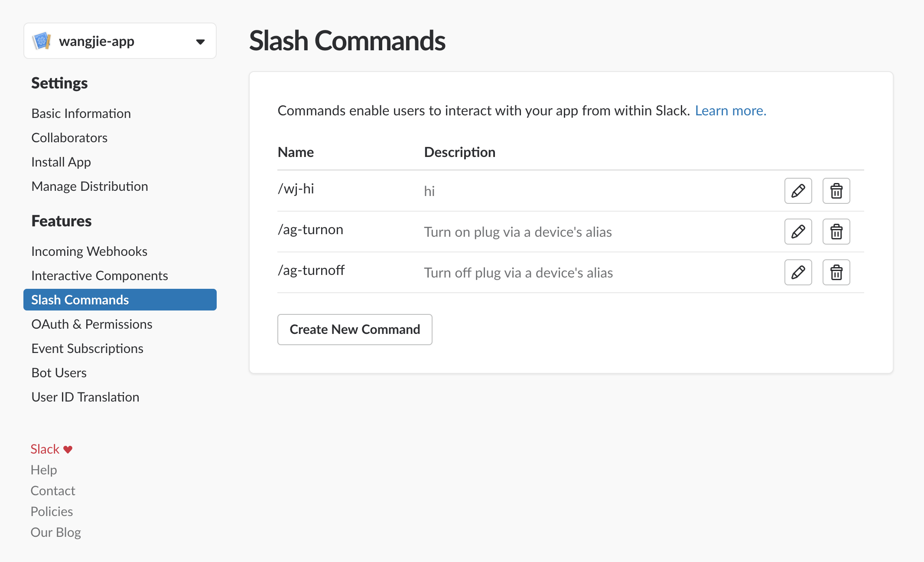Click the 'hi' description text

[429, 191]
